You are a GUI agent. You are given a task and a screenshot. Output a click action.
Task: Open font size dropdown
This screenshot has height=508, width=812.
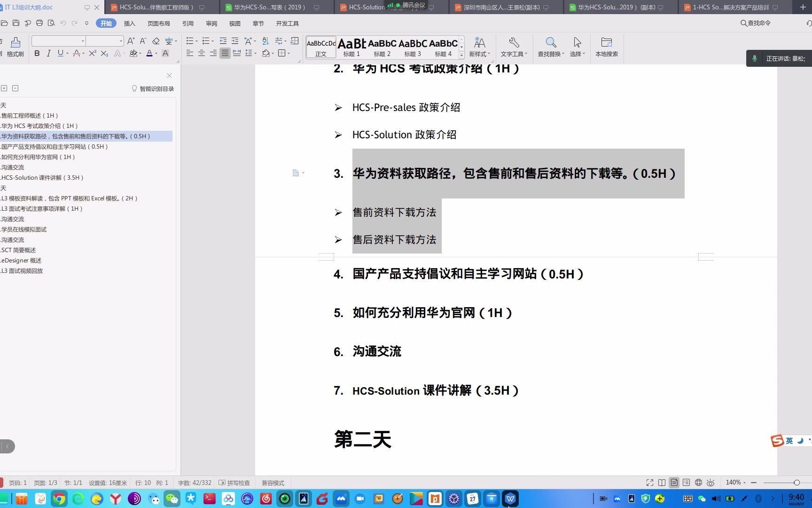coord(121,41)
